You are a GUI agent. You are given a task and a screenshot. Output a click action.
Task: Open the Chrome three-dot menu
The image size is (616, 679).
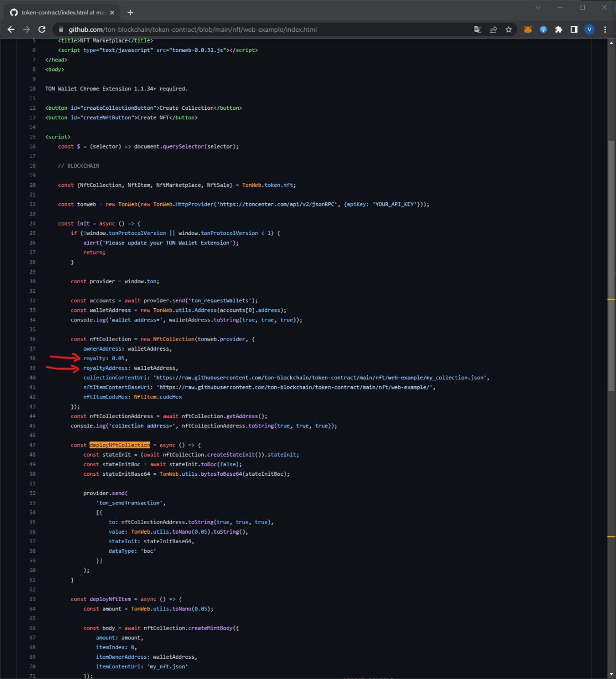point(605,30)
